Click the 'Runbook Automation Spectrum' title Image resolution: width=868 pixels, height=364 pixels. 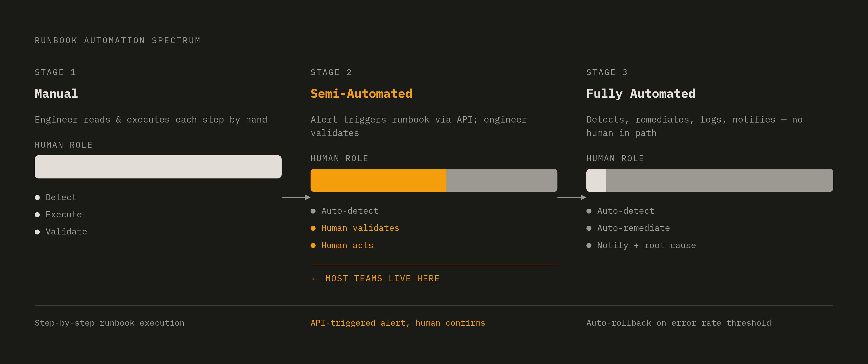[x=118, y=41]
